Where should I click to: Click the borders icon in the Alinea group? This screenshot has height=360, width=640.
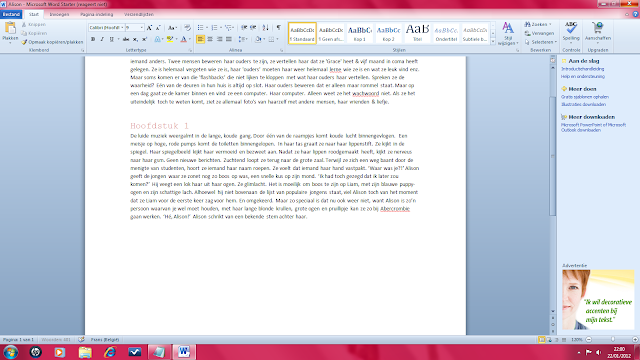(x=271, y=39)
